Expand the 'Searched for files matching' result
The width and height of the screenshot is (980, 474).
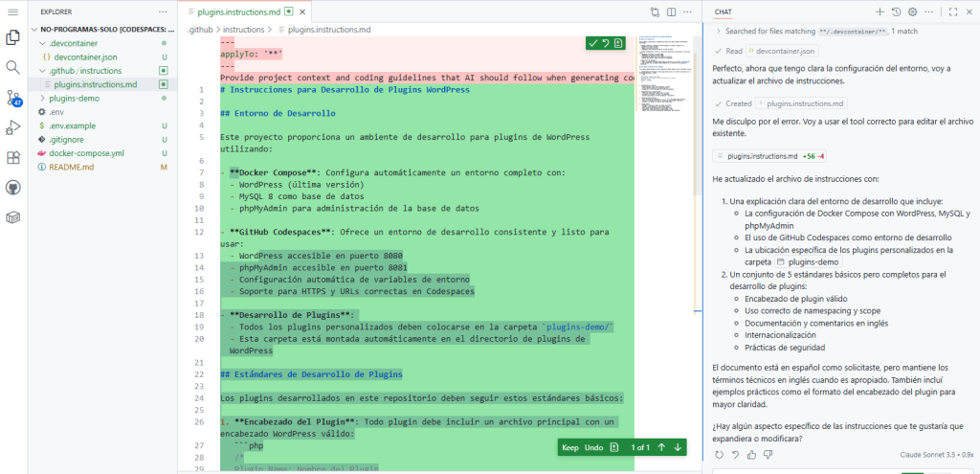click(718, 32)
